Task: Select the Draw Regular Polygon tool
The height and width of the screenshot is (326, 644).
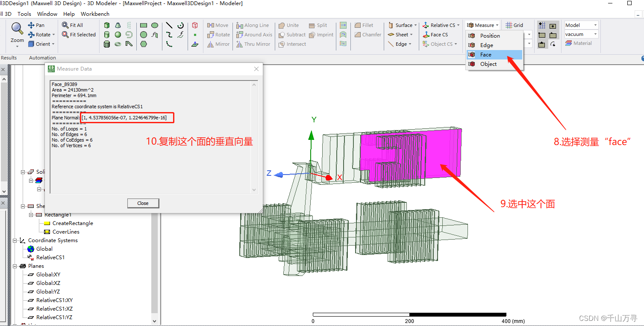Action: pyautogui.click(x=144, y=44)
